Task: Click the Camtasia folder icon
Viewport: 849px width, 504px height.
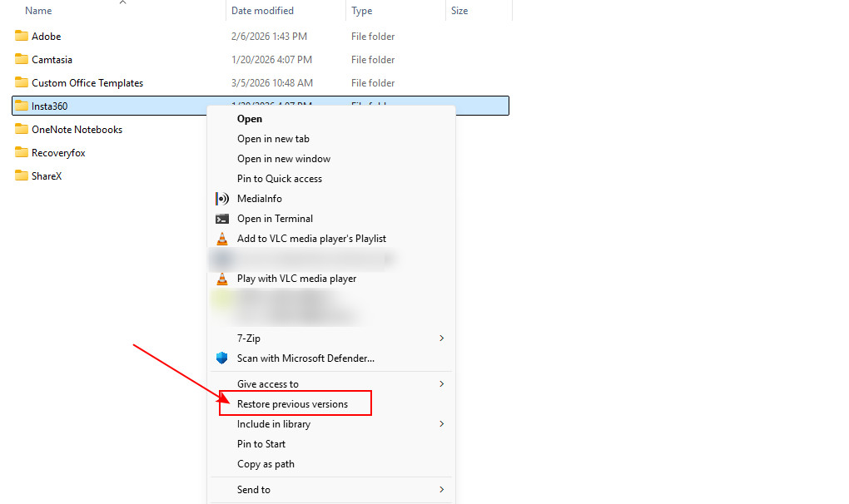Action: (22, 60)
